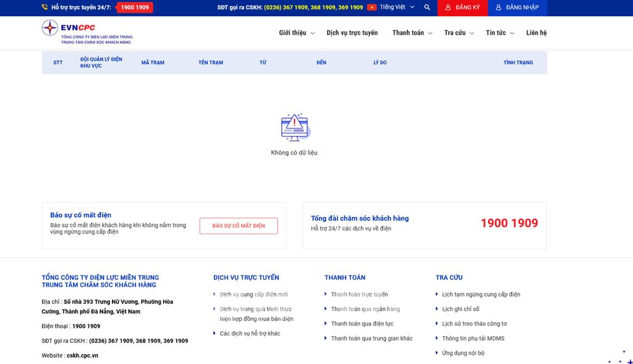Open the search magnifier icon
The image size is (633, 364).
(x=427, y=7)
